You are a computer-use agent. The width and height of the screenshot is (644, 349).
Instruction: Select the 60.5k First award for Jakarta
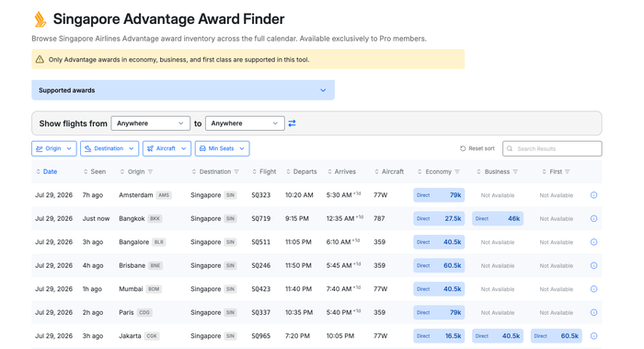pyautogui.click(x=557, y=336)
